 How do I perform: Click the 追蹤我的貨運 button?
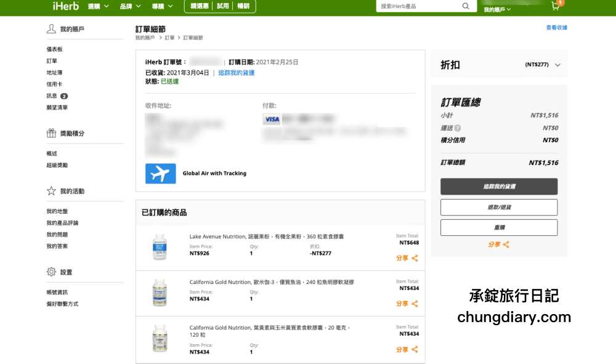(x=498, y=187)
